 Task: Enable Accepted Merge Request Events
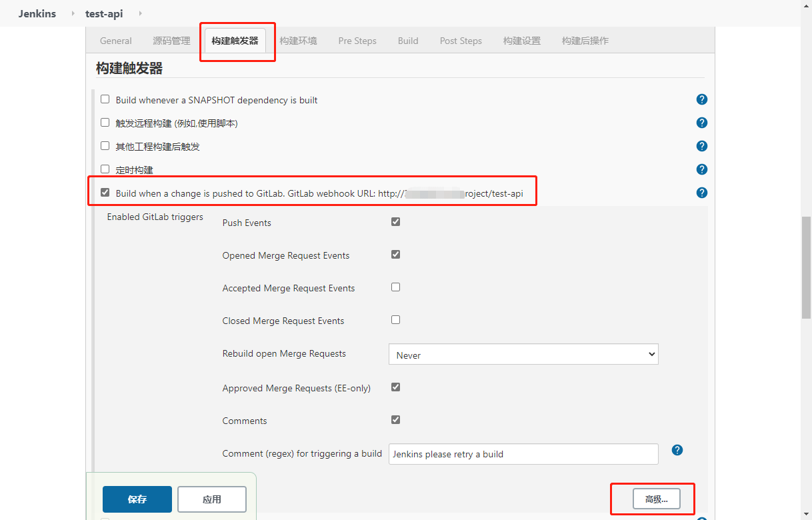[395, 287]
